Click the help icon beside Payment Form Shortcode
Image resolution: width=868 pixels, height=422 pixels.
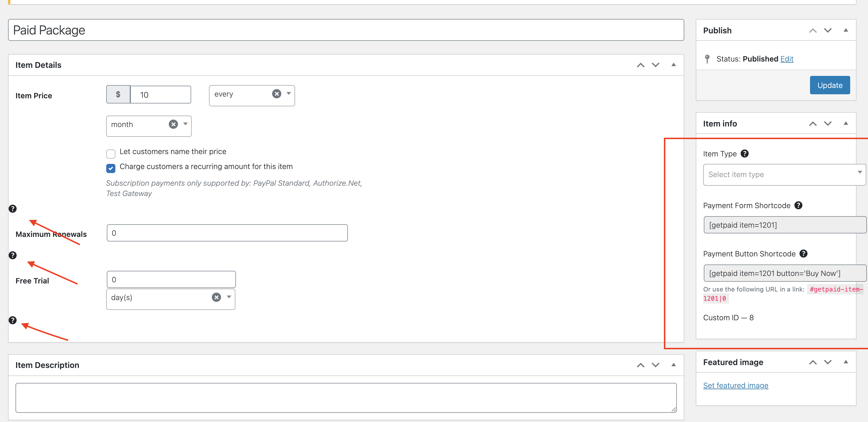(799, 205)
